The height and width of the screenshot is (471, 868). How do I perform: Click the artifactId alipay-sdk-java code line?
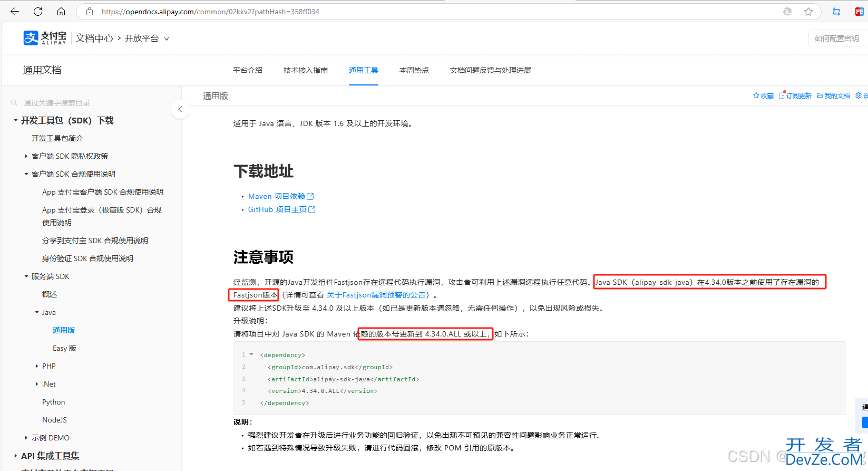(344, 379)
